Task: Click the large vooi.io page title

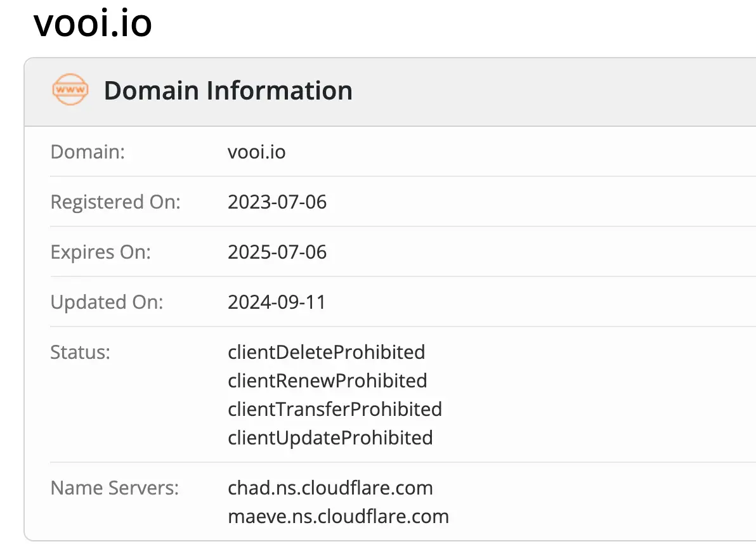Action: click(x=93, y=24)
